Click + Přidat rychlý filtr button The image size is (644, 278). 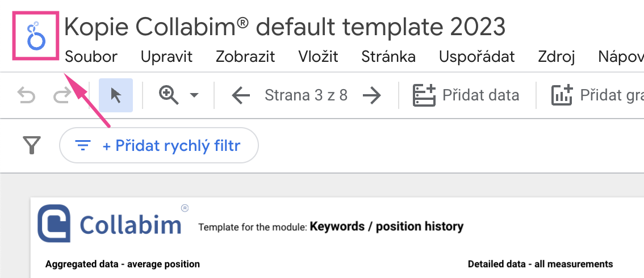(159, 145)
